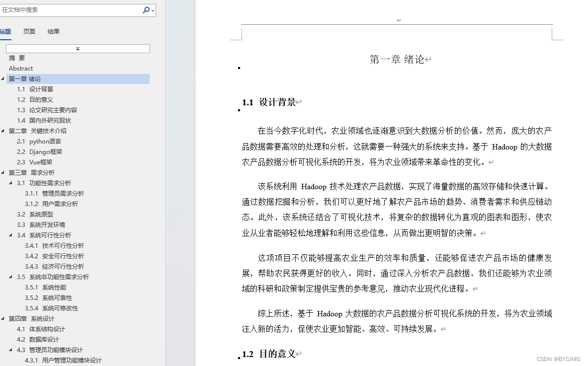Viewport: 588px width, 366px height.
Task: Click paragraph starting 该系统利用 Hadoop
Action: 397,210
